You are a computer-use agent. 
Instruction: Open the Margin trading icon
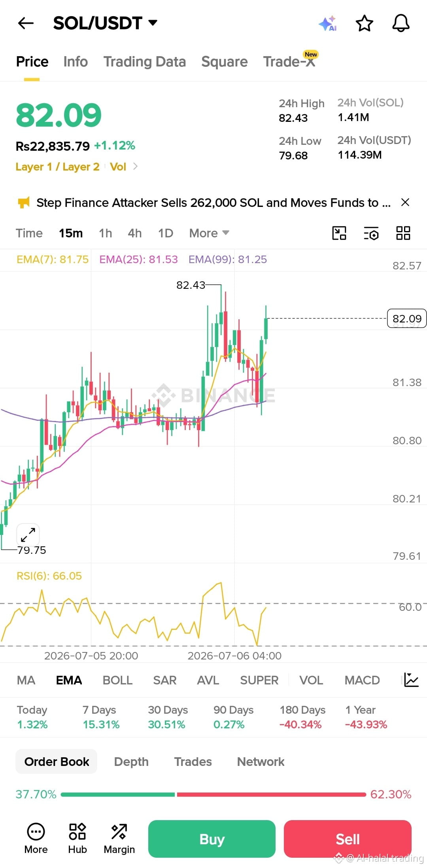coord(119,839)
